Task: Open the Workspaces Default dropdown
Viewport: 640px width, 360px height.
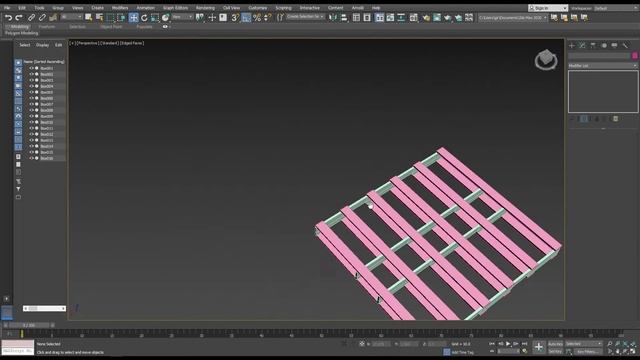Action: coord(616,8)
